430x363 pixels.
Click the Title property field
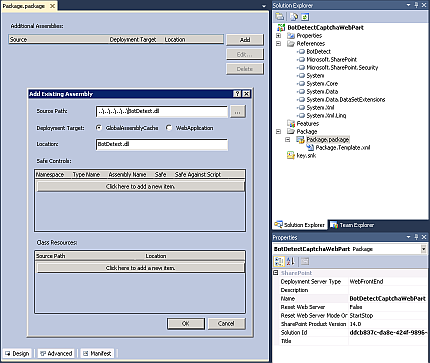coord(388,341)
